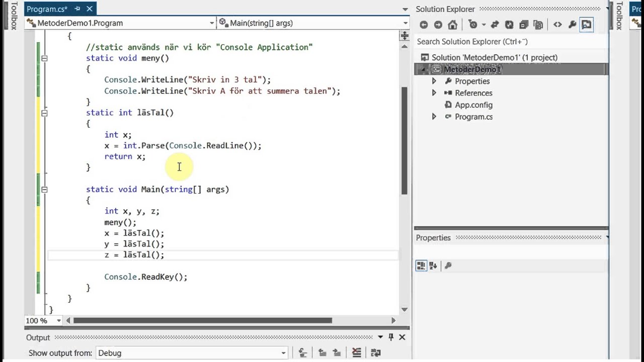This screenshot has height=362, width=644.
Task: Open Properties wrench icon in Solution Explorer
Action: point(572,25)
